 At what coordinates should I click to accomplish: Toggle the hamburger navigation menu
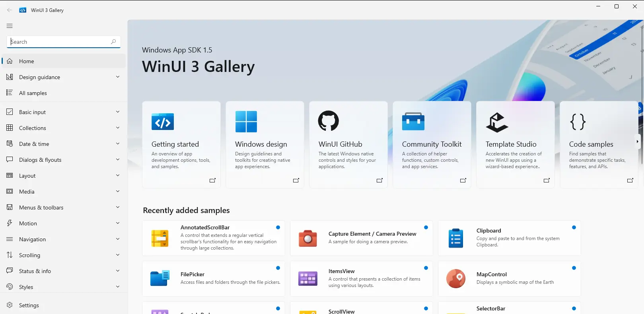tap(10, 26)
